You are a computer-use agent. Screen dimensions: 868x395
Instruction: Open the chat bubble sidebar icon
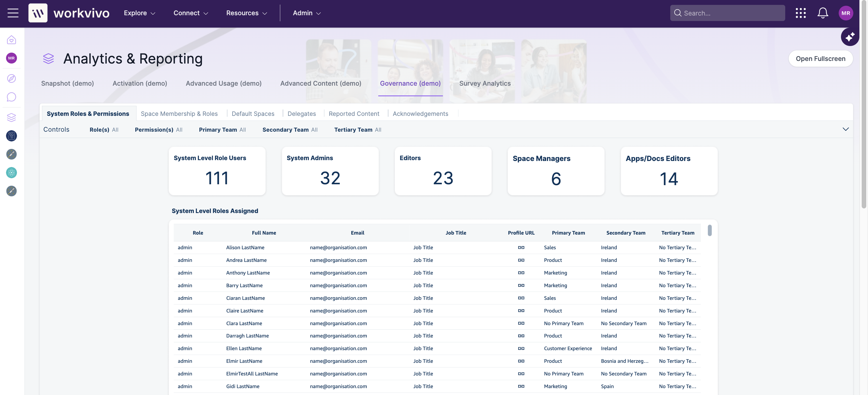[11, 97]
